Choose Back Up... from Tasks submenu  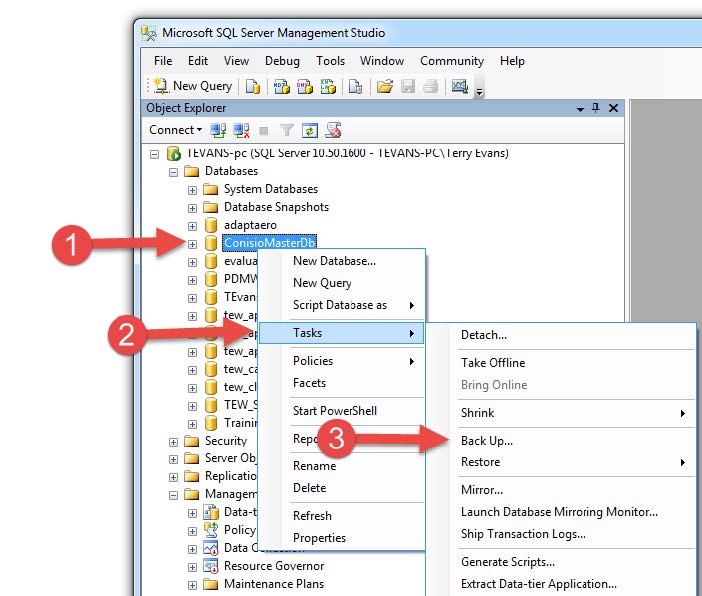[x=562, y=441]
